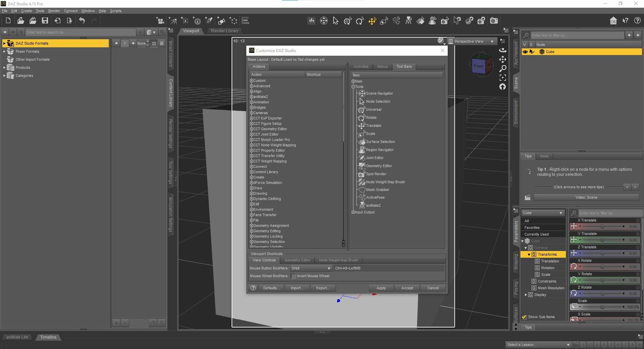644x349 pixels.
Task: Uncheck Show Sub Items checkbox
Action: pyautogui.click(x=524, y=317)
